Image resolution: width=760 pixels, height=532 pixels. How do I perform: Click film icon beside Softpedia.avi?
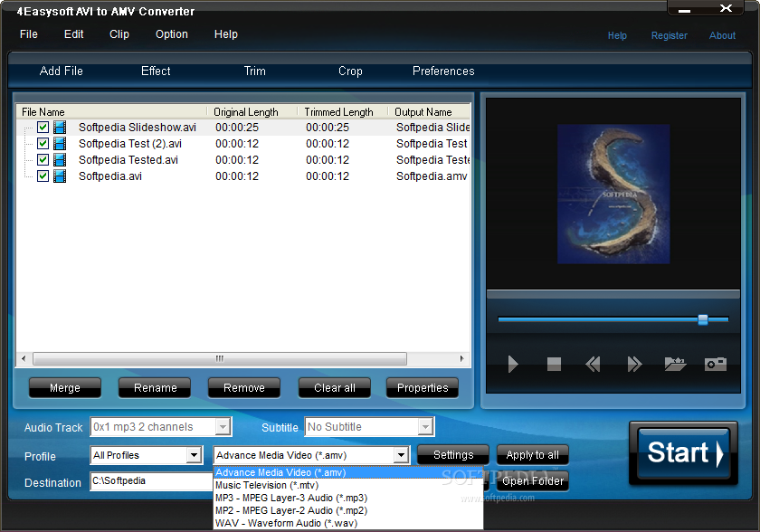[x=60, y=176]
